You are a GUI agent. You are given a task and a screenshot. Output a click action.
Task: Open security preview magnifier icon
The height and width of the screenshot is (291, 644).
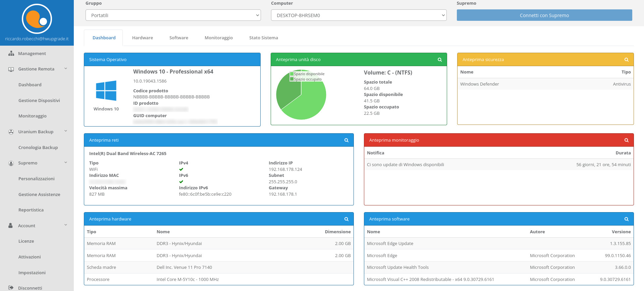point(626,60)
